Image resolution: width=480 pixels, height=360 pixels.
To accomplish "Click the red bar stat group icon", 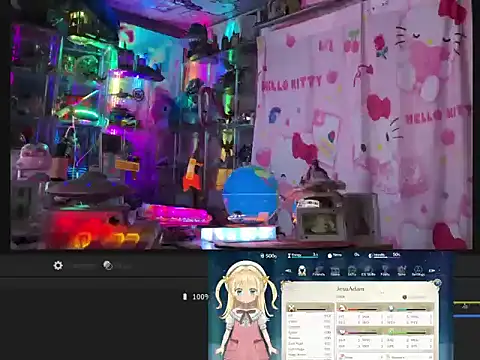I will [342, 308].
